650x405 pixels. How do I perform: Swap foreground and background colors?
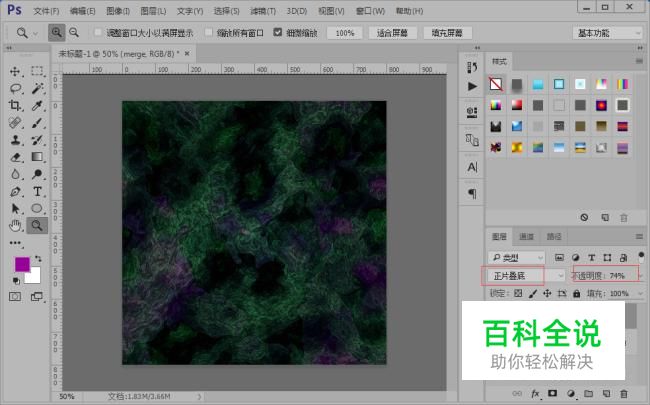(x=38, y=259)
